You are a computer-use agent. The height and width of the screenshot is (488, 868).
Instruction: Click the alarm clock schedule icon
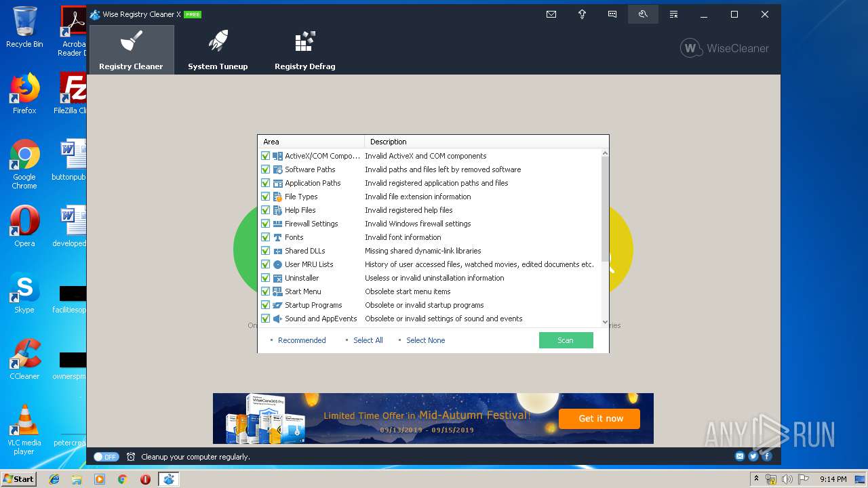coord(131,457)
